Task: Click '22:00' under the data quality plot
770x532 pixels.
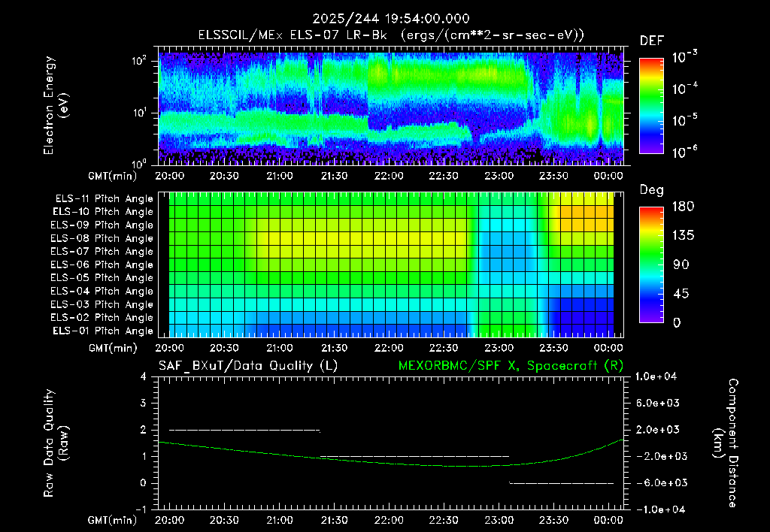Action: (389, 520)
